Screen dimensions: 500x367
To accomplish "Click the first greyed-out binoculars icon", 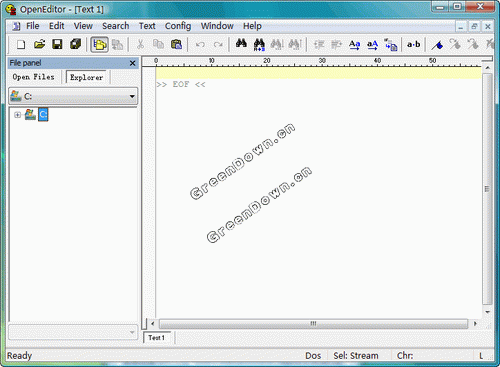I will point(277,44).
